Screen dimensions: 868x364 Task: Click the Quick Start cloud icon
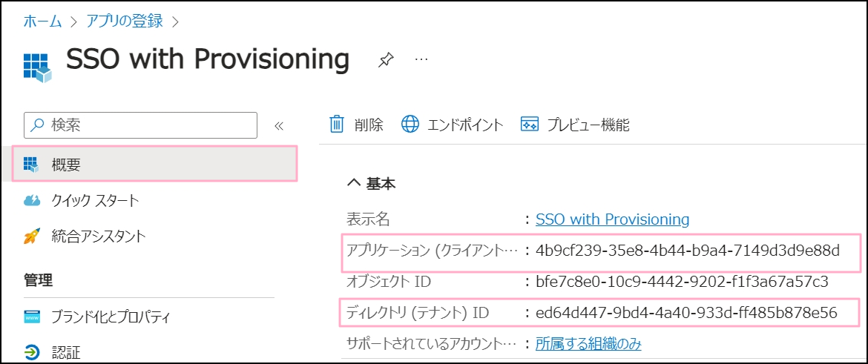32,200
